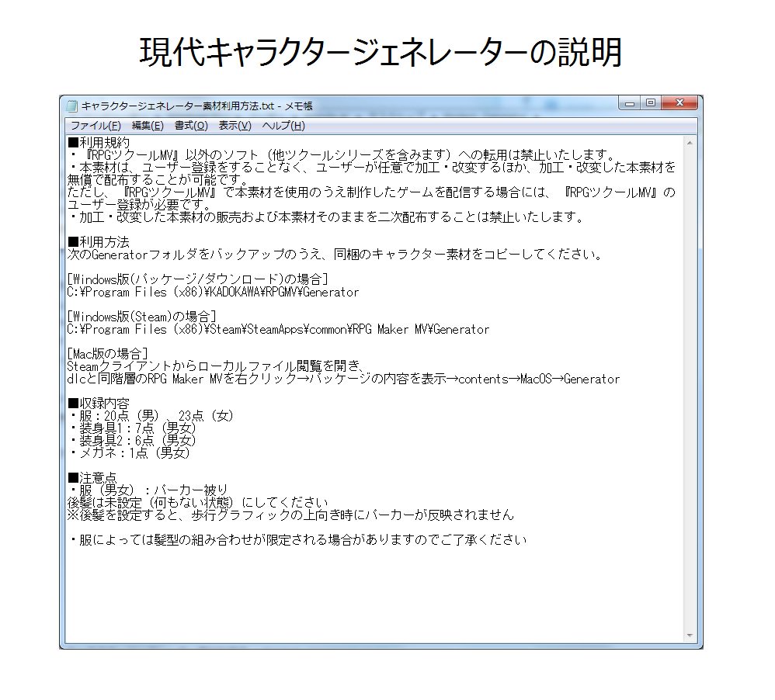
Task: Open the 書式(O) menu
Action: coord(191,126)
